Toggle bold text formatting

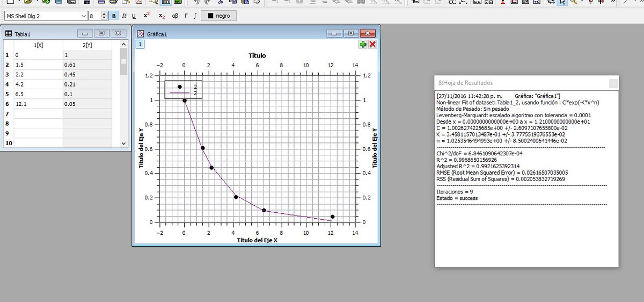pos(114,16)
